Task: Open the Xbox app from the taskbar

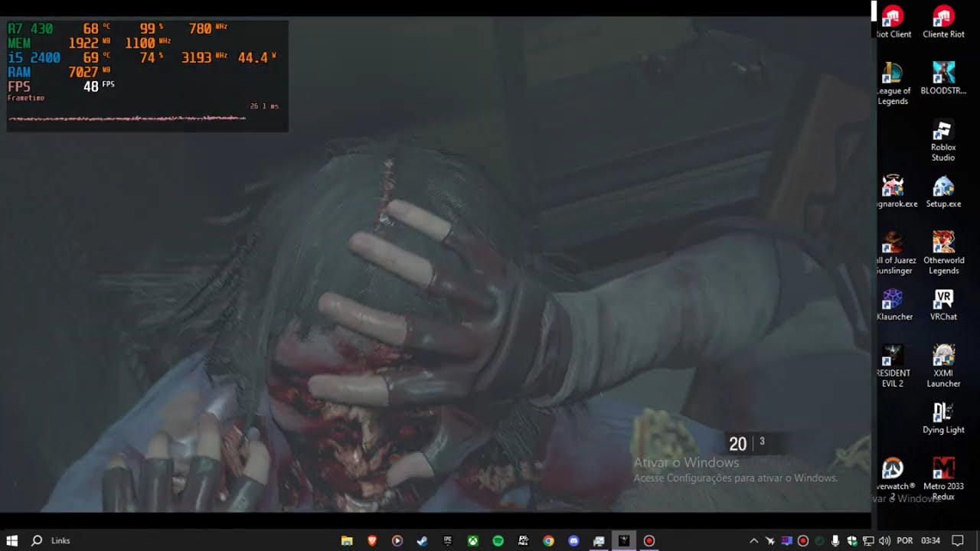Action: [473, 540]
